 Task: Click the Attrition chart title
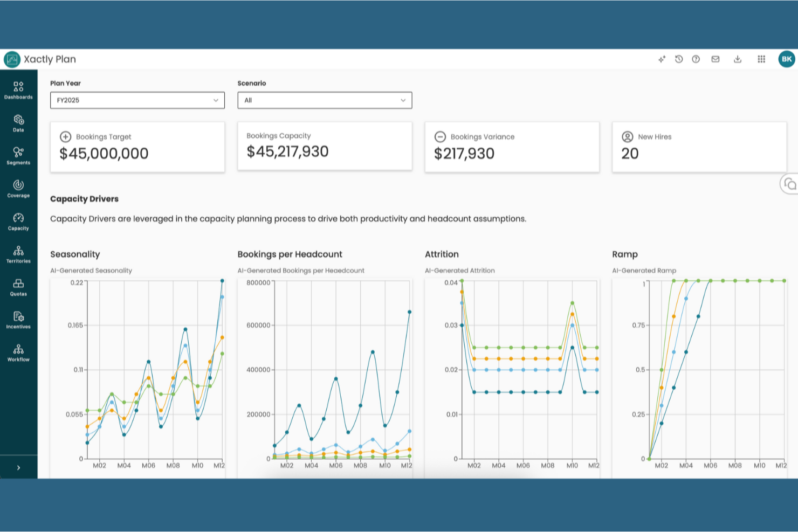click(442, 254)
